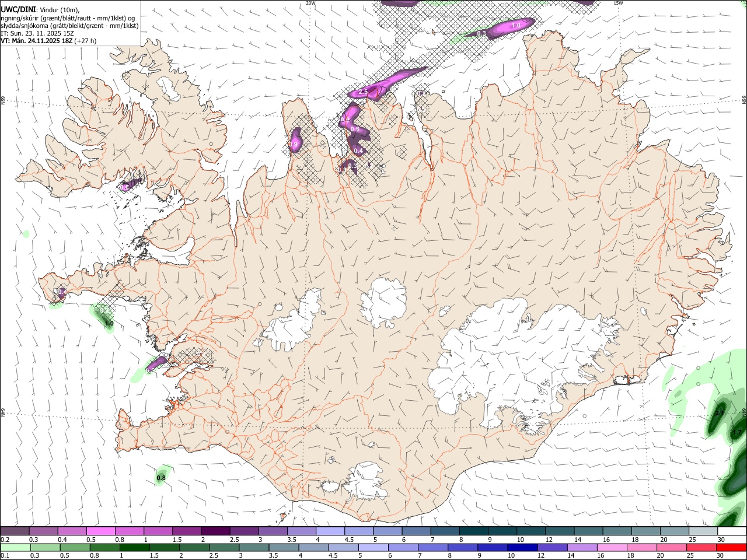Click the 1.0 green rain label west of Snæfellsnes

coord(109,323)
